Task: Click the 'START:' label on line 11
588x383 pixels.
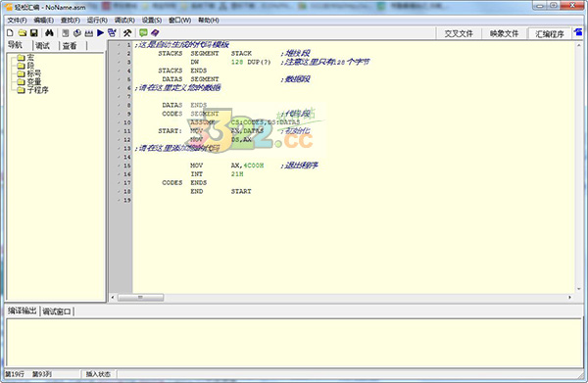Action: pos(170,131)
